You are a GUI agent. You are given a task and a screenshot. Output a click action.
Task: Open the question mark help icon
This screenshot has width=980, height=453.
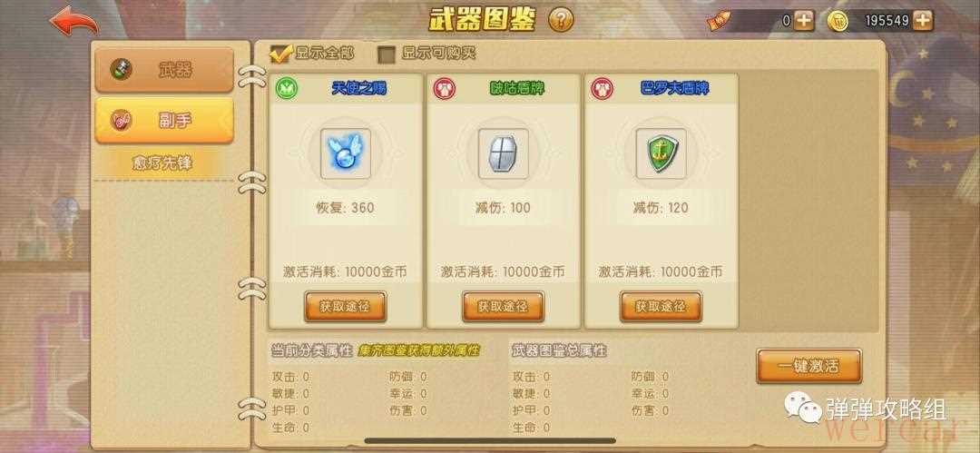click(x=561, y=20)
